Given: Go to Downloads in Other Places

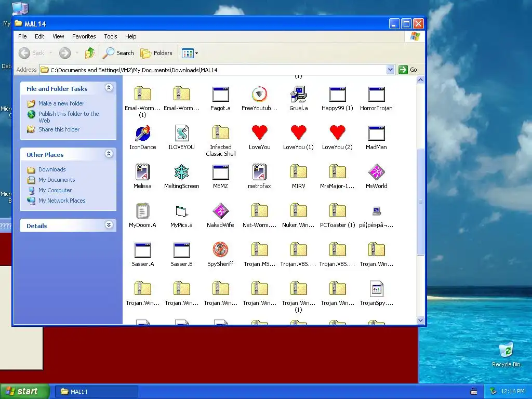Looking at the screenshot, I should 52,169.
